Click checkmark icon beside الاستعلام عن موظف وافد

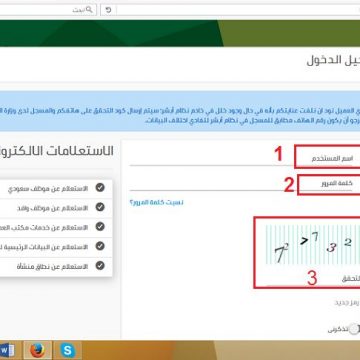100,207
